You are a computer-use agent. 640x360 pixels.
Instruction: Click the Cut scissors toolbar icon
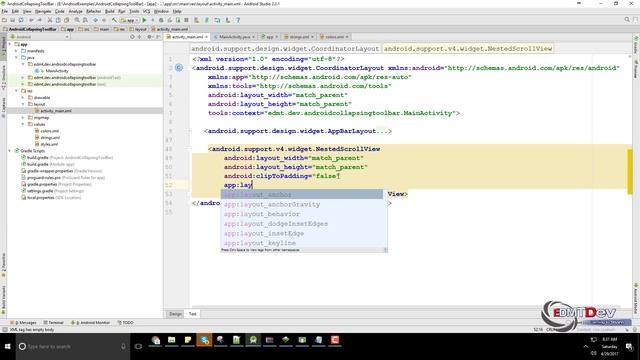pyautogui.click(x=50, y=20)
